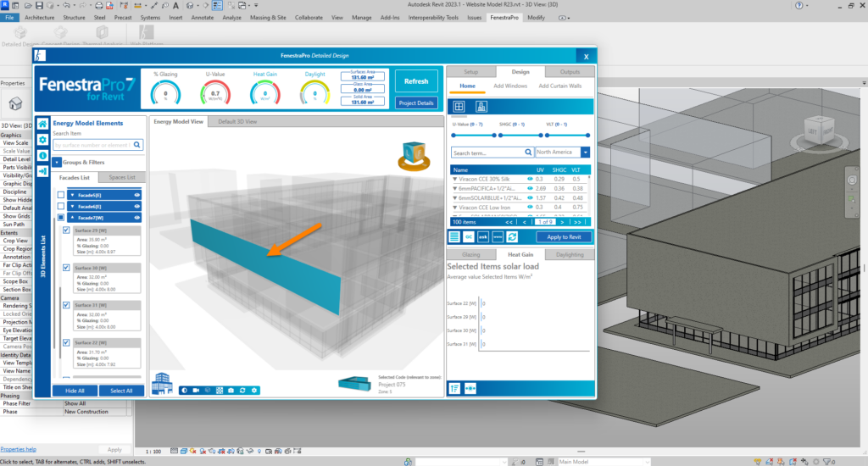The image size is (868, 466).
Task: Open the Setup tab
Action: [471, 72]
